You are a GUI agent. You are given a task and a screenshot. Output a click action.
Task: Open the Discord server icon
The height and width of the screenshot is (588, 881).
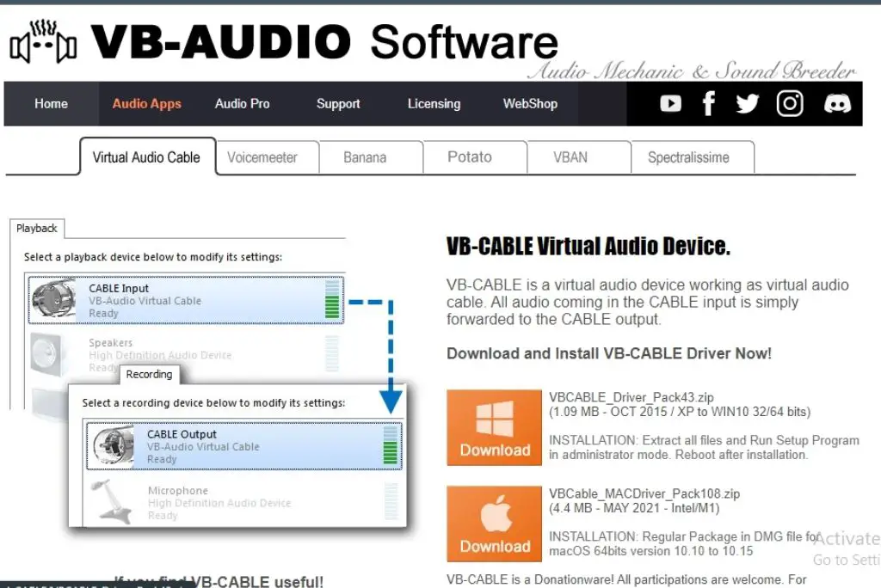[x=837, y=103]
